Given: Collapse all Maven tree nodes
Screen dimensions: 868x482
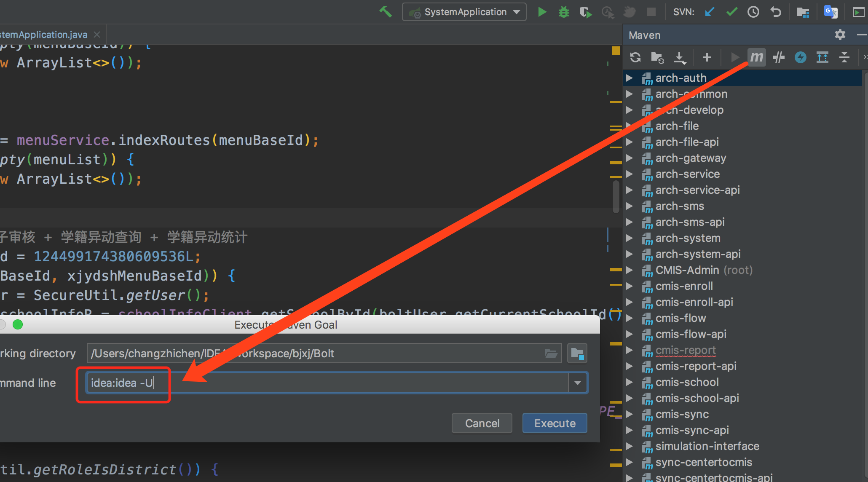Looking at the screenshot, I should pos(844,57).
